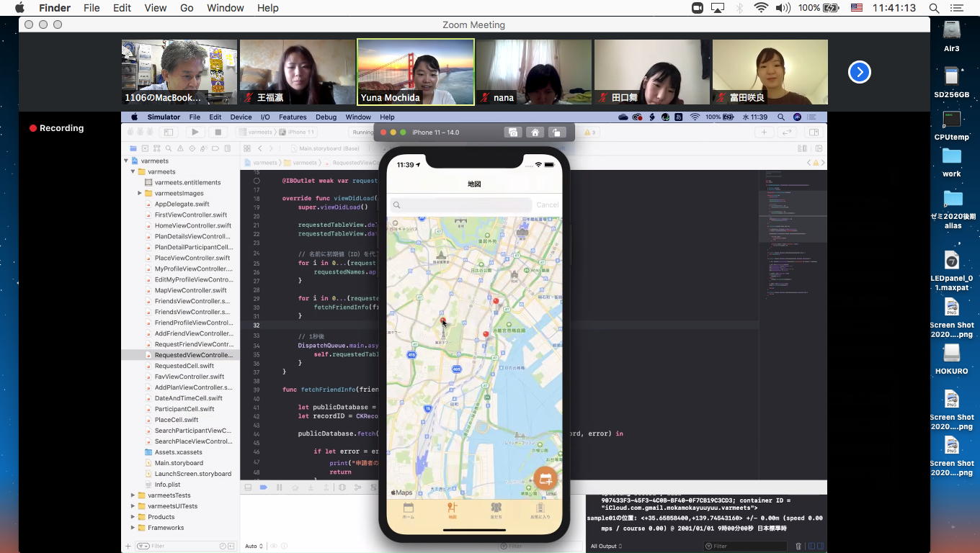Viewport: 980px width, 553px height.
Task: Open the I/O menu in the Simulator
Action: (x=265, y=117)
